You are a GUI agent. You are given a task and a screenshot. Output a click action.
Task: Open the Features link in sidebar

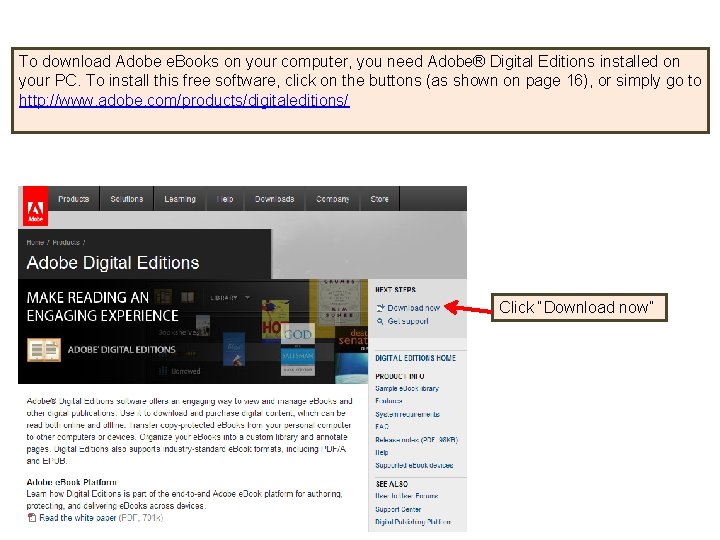pos(388,401)
